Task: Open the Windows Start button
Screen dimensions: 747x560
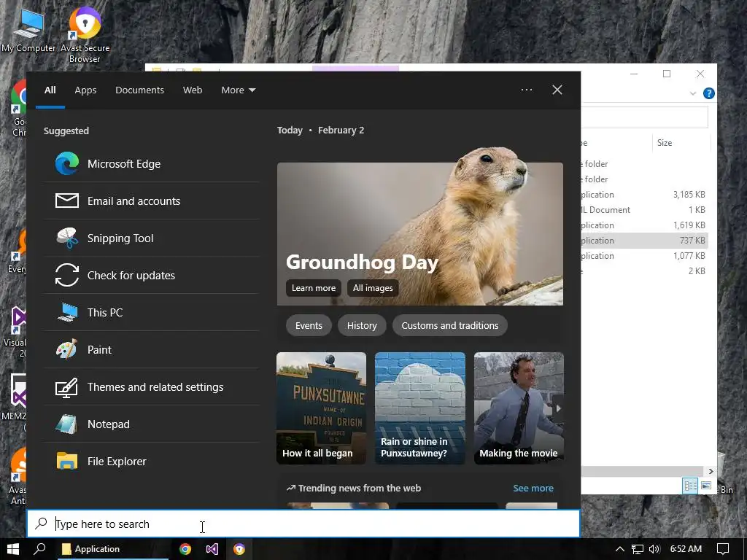Action: coord(13,549)
